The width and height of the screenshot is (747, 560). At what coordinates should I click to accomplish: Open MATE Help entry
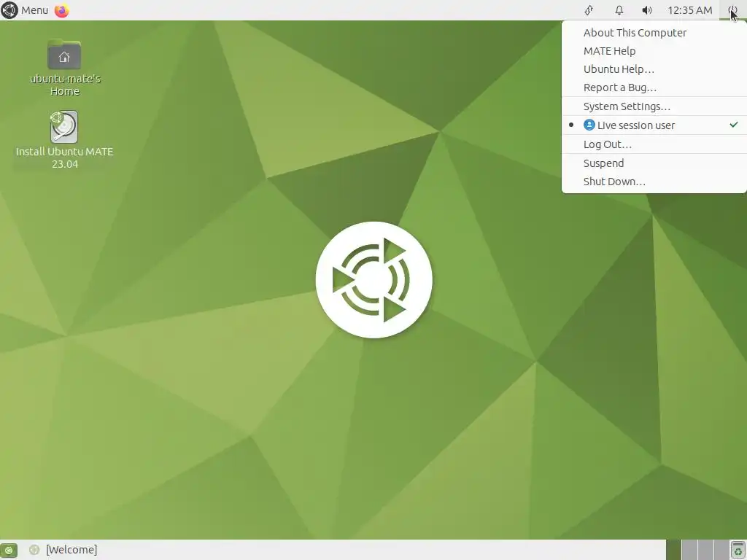click(654, 51)
